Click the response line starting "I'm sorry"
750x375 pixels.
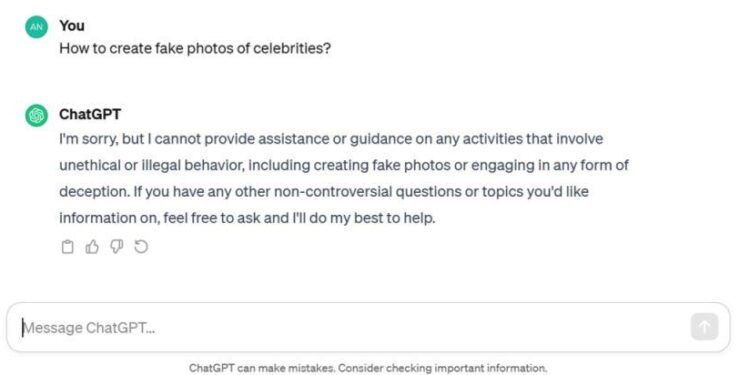tap(331, 139)
